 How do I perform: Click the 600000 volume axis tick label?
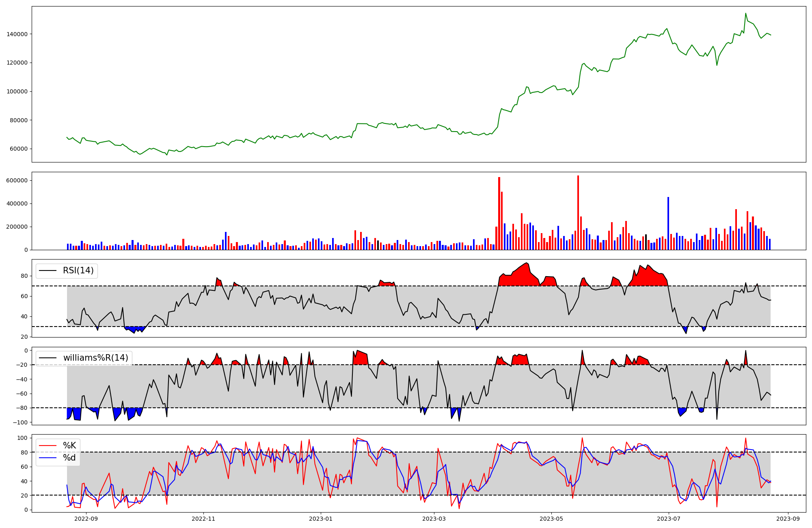[17, 180]
